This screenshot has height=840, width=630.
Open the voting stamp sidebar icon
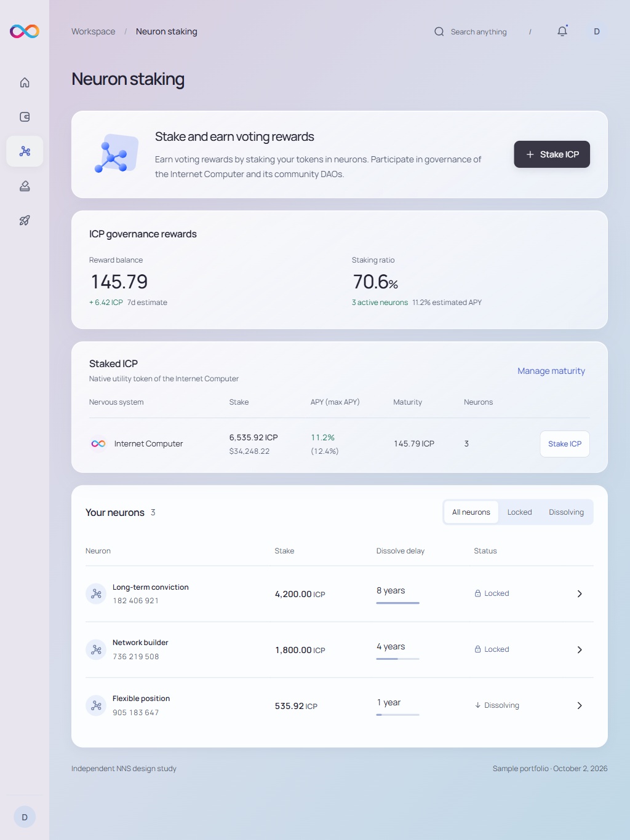tap(25, 186)
